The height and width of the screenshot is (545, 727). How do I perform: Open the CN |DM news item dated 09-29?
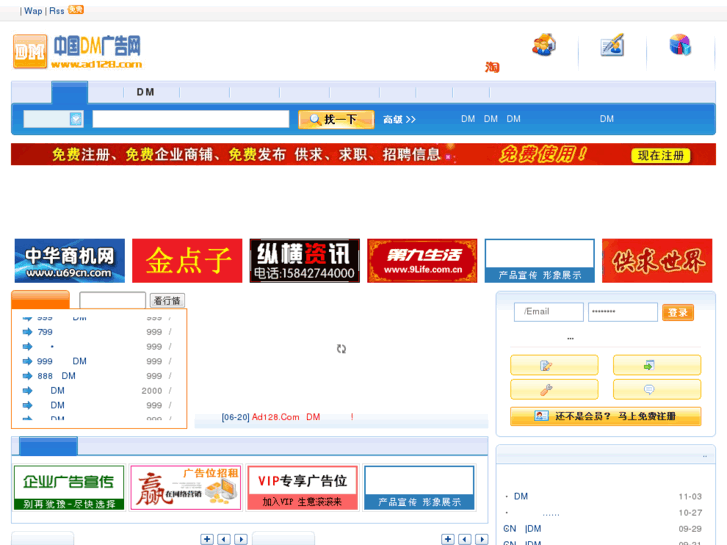pos(523,529)
